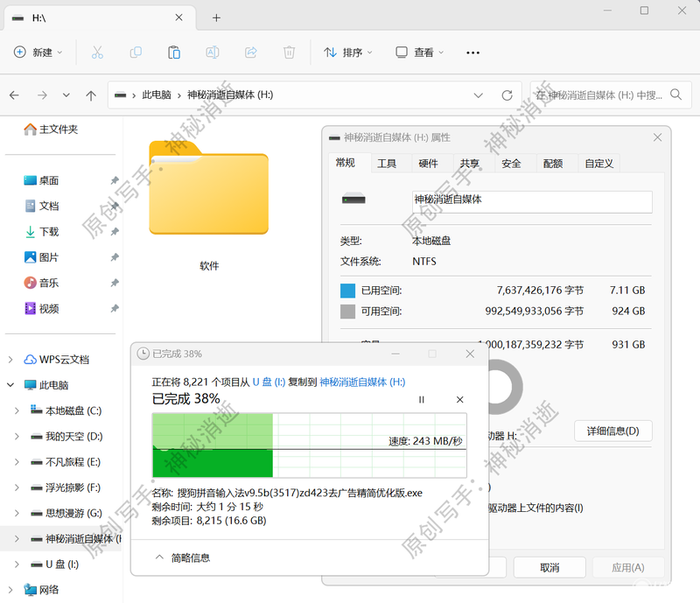Click the 应用(A) button
This screenshot has height=603, width=700.
point(628,568)
